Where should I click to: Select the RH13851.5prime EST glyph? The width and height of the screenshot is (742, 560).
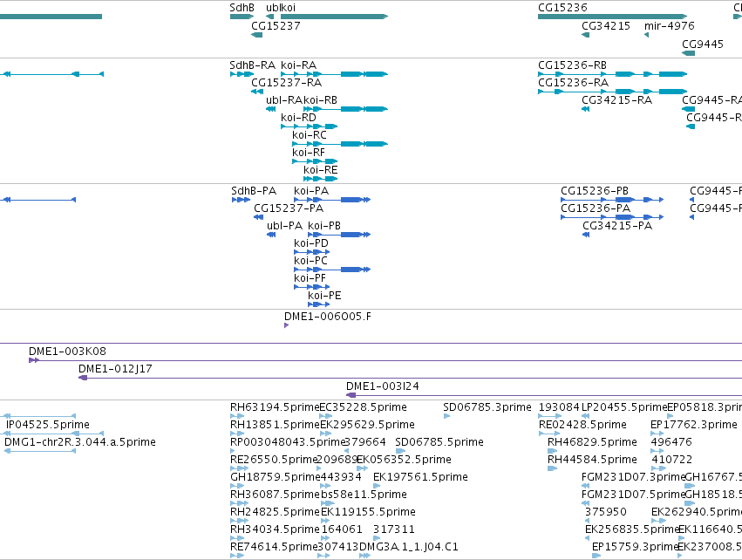(237, 434)
